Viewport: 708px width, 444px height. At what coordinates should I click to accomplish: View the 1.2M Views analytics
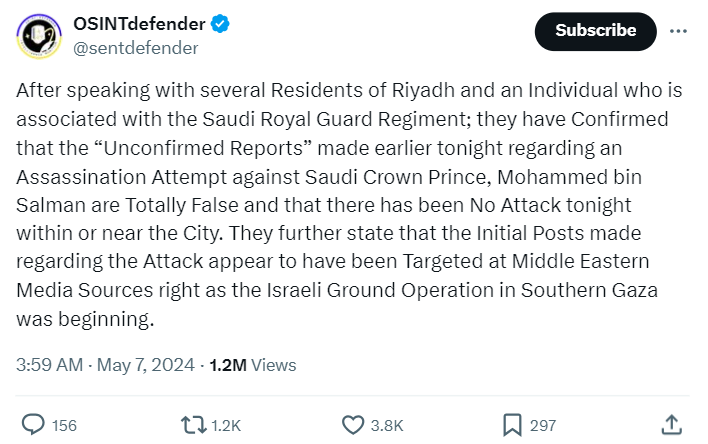(252, 365)
